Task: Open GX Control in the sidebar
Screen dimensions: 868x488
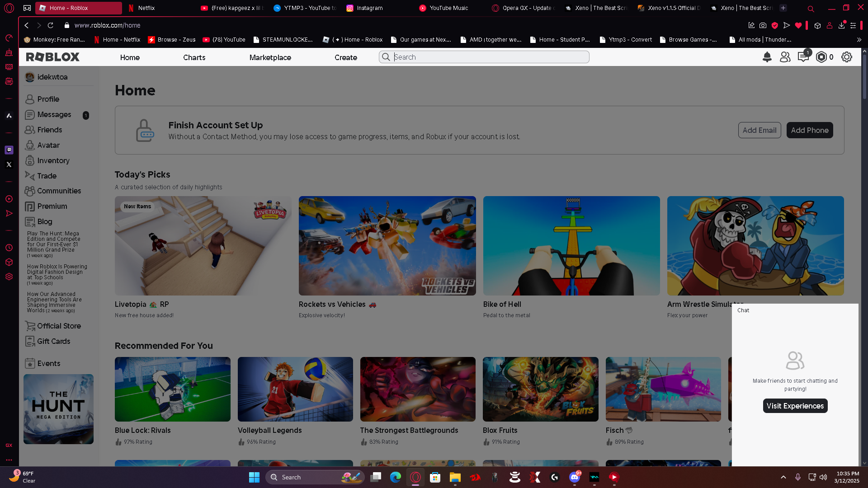Action: (x=9, y=38)
